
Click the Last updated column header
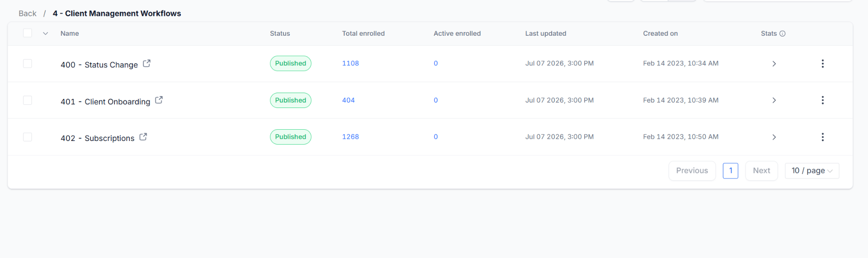point(546,33)
